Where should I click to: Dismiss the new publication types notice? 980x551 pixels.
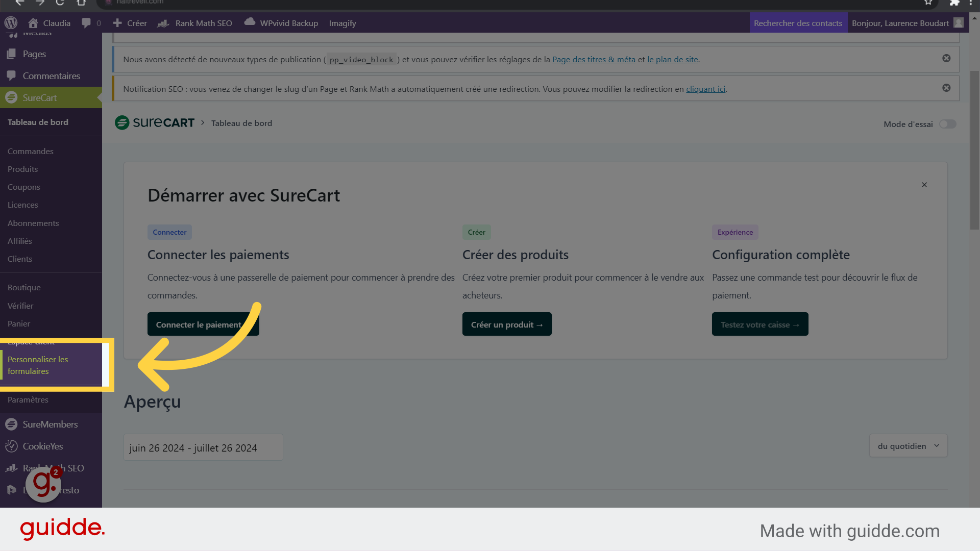coord(946,58)
